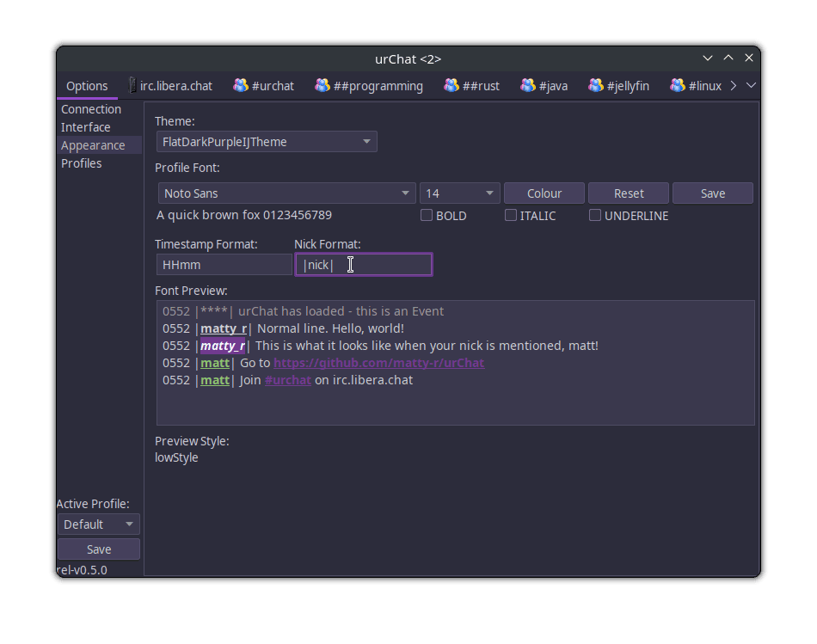Switch to the #java tab
This screenshot has width=817, height=644.
544,86
